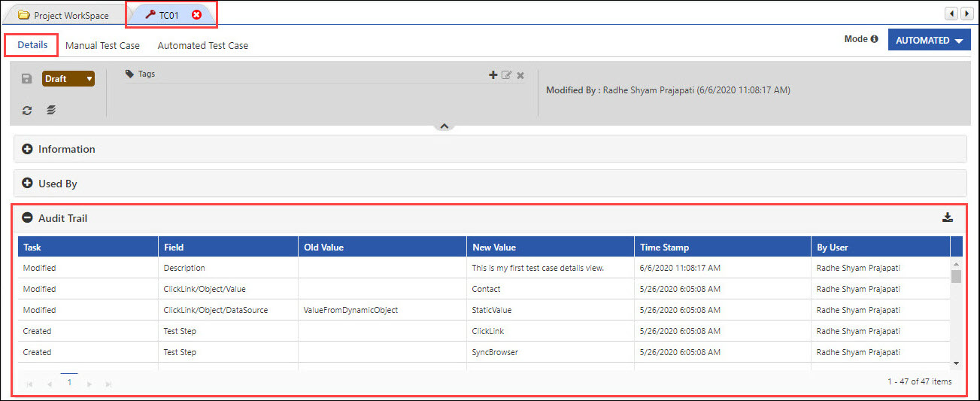Viewport: 980px width, 401px height.
Task: Click the stacked layers icon
Action: [x=50, y=111]
